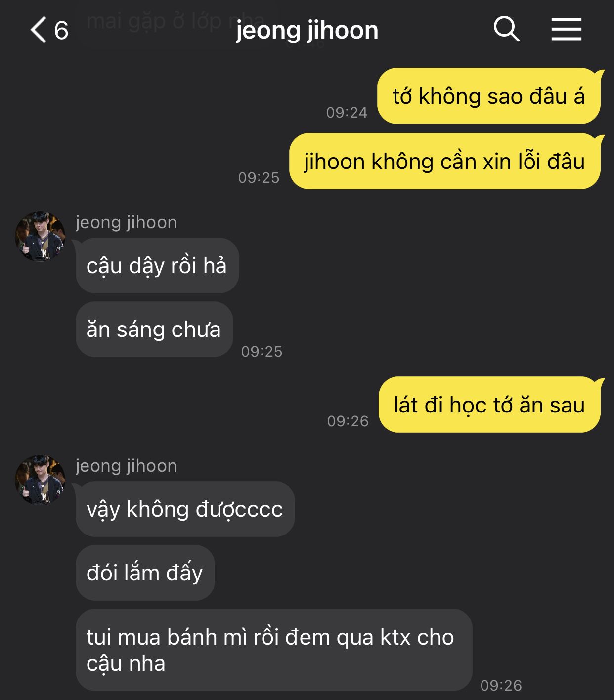
Task: Tap 'jihoon không cần xin lỗi đâu' message
Action: click(445, 161)
